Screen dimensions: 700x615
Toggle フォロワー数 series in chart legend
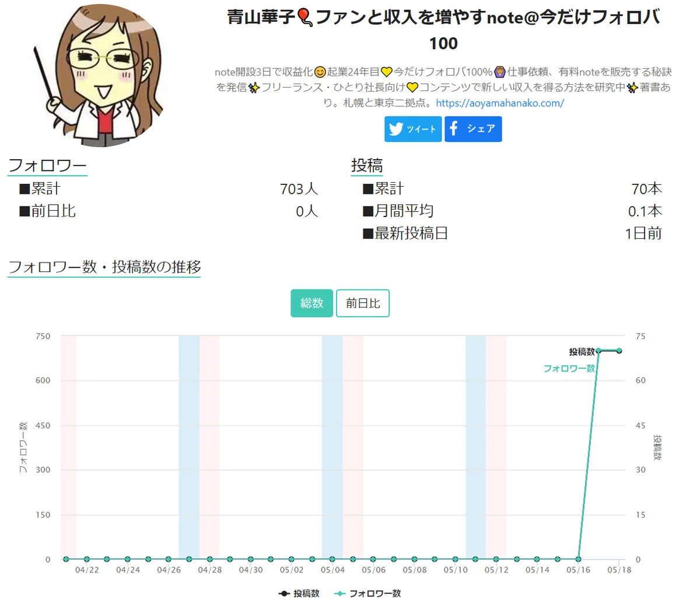(x=367, y=593)
